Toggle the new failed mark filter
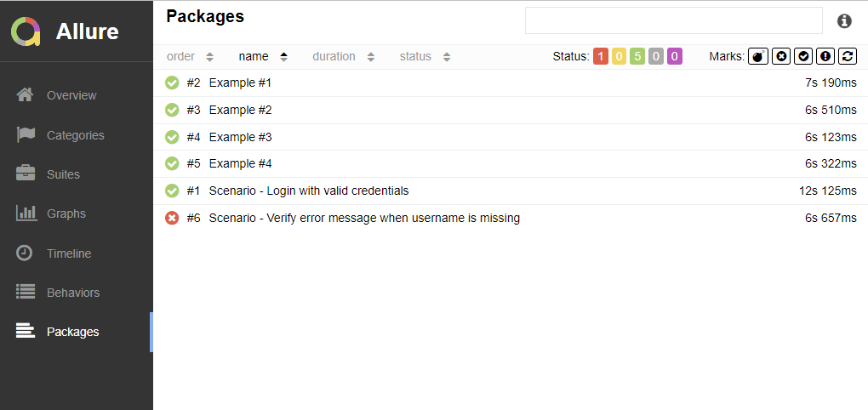 pyautogui.click(x=780, y=56)
